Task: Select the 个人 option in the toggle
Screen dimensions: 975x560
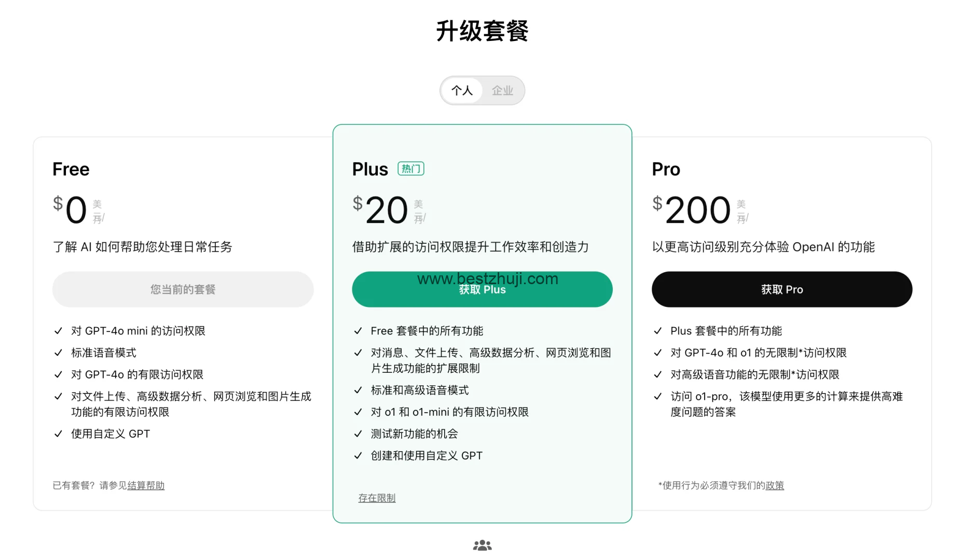Action: 461,90
